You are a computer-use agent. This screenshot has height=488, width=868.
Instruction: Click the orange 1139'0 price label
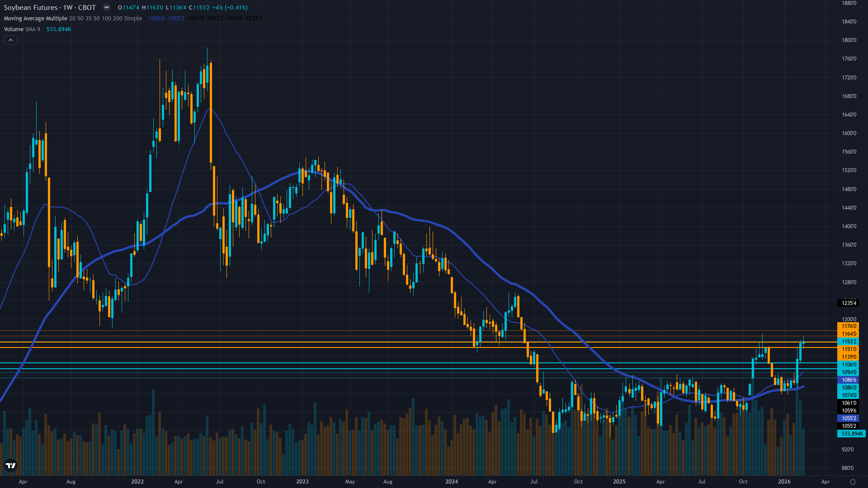click(849, 357)
